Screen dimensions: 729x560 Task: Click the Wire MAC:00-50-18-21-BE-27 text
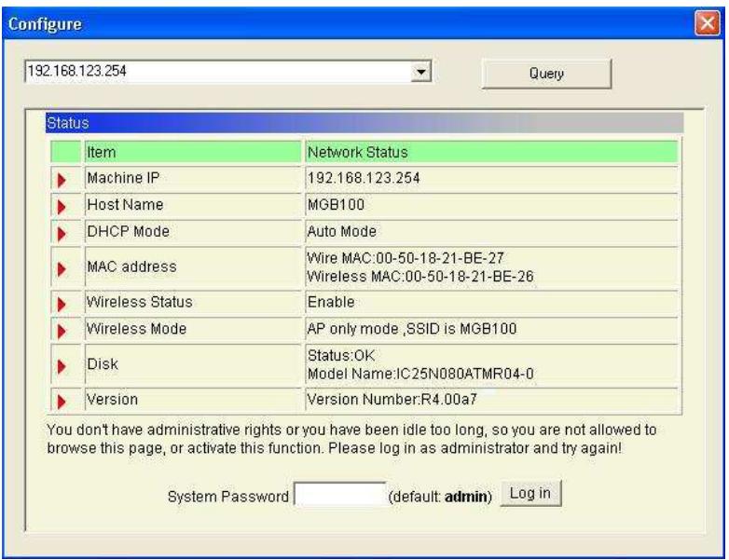coord(406,258)
